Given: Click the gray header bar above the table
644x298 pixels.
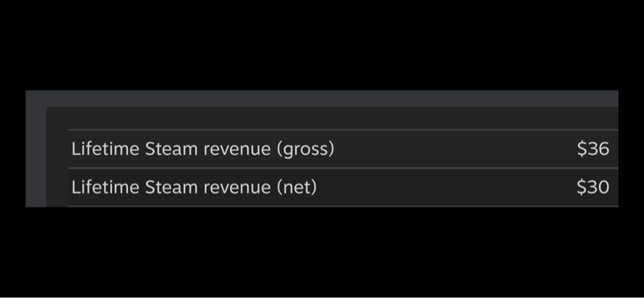Looking at the screenshot, I should pos(322,98).
